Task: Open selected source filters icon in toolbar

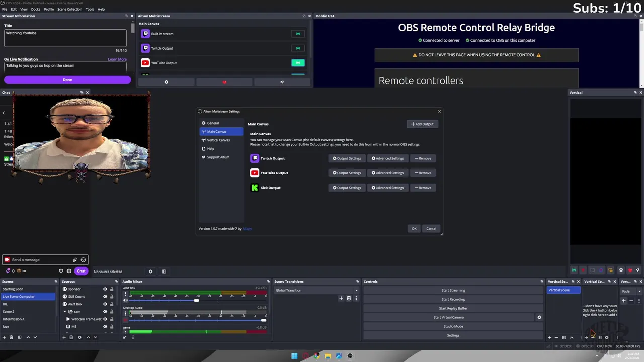Action: tap(164, 271)
